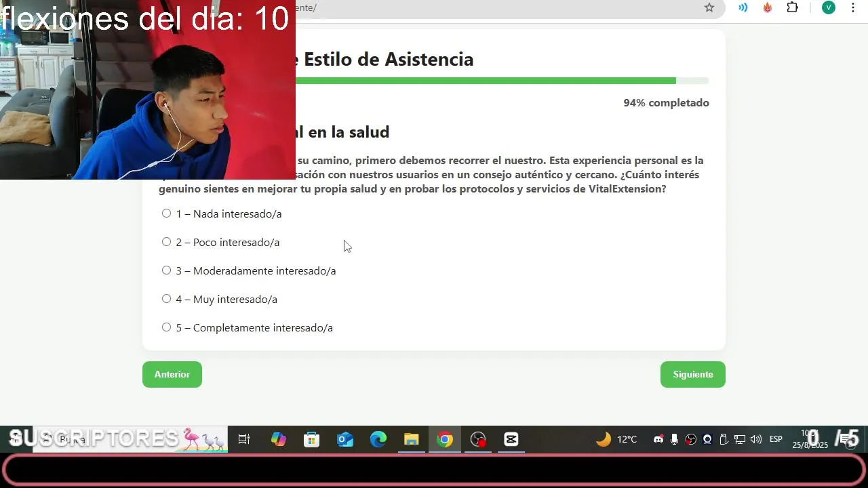Bookmark this page with the star icon
This screenshot has height=488, width=868.
(x=709, y=7)
